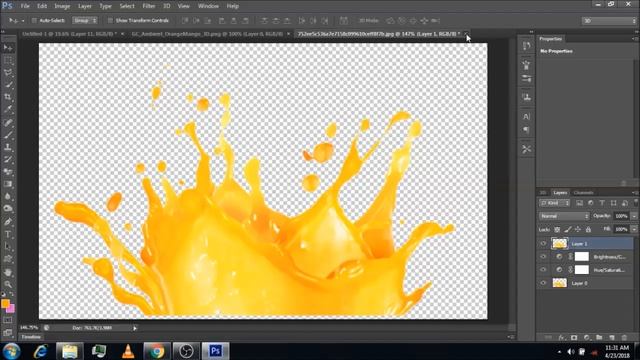Toggle the layer filter switch on
640x360 pixels.
point(636,202)
